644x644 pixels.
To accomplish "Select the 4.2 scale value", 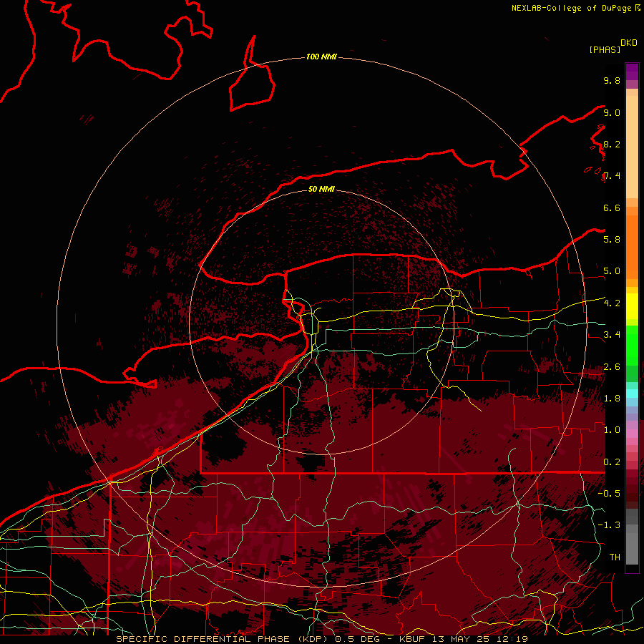I will tap(612, 303).
